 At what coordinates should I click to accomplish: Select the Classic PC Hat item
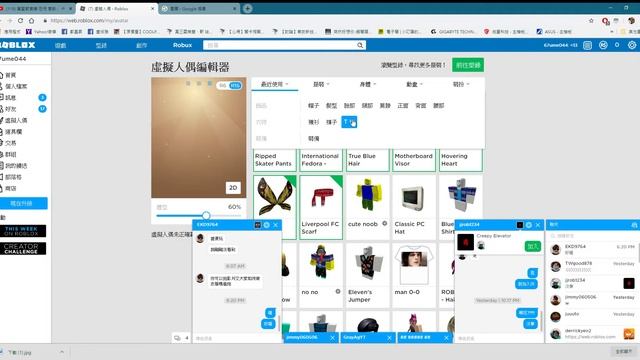(x=414, y=207)
